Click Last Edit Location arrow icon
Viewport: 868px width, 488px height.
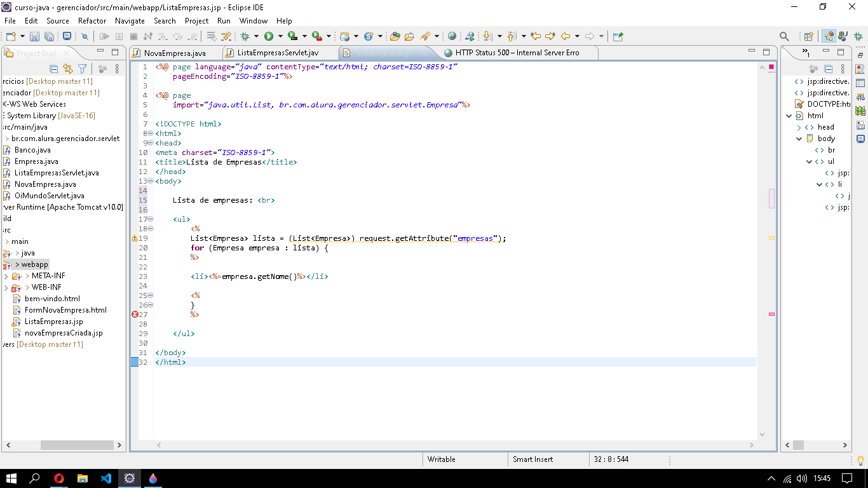coord(536,36)
